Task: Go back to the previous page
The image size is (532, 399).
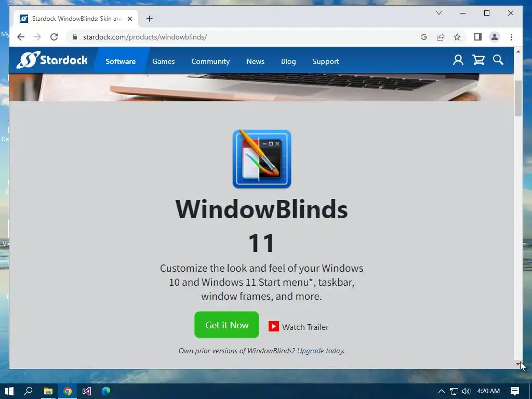Action: [21, 37]
